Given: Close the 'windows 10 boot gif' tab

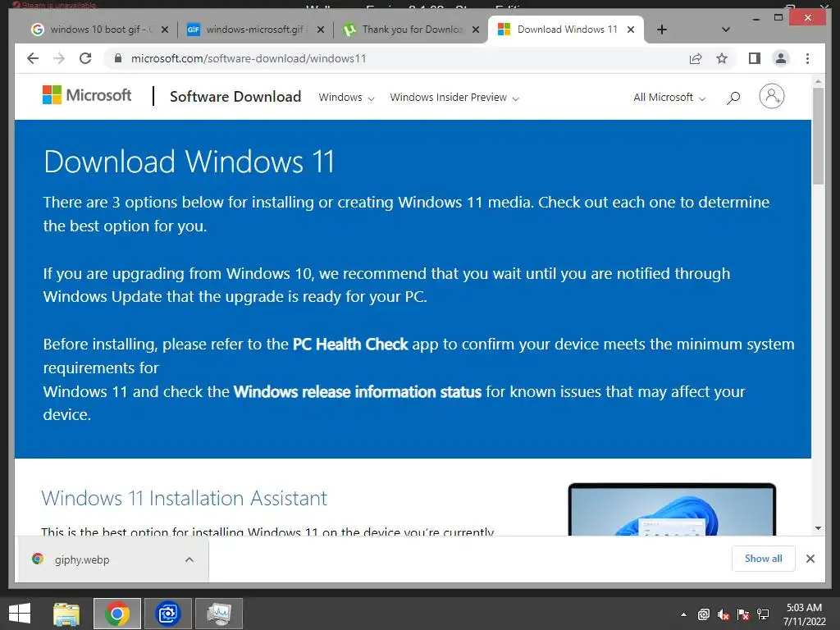Looking at the screenshot, I should 165,30.
